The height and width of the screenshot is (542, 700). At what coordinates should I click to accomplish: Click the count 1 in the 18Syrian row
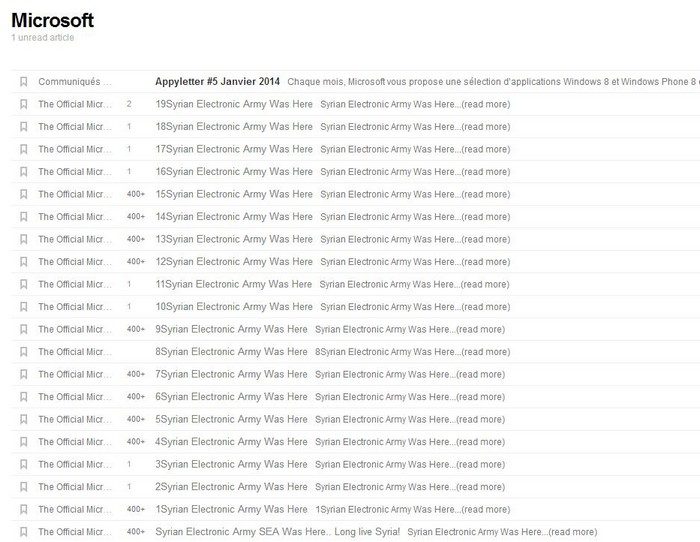coord(129,127)
